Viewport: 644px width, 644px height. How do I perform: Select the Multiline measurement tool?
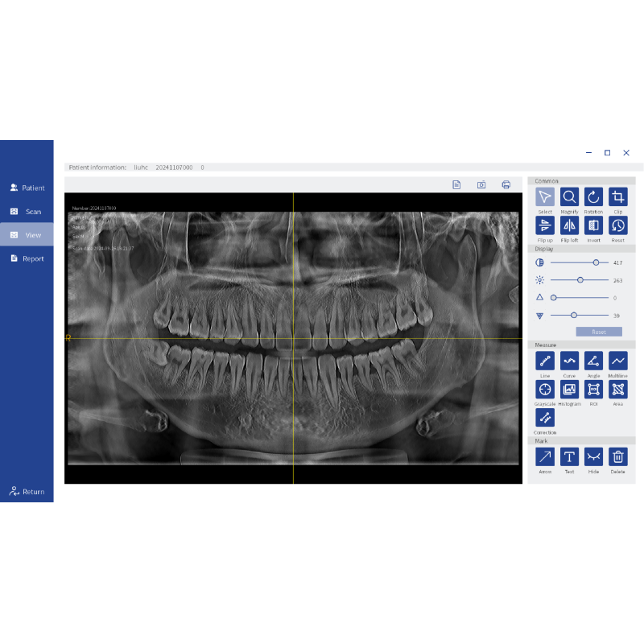point(617,361)
